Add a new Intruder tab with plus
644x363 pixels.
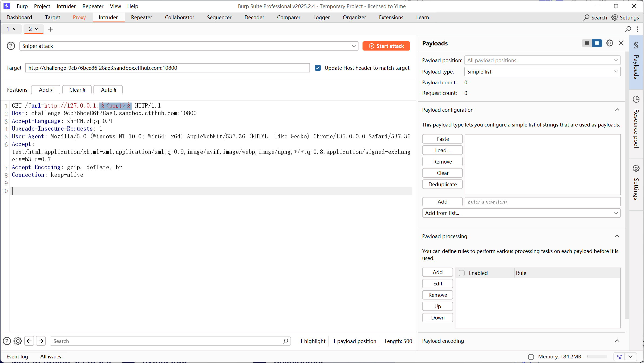[x=51, y=29]
